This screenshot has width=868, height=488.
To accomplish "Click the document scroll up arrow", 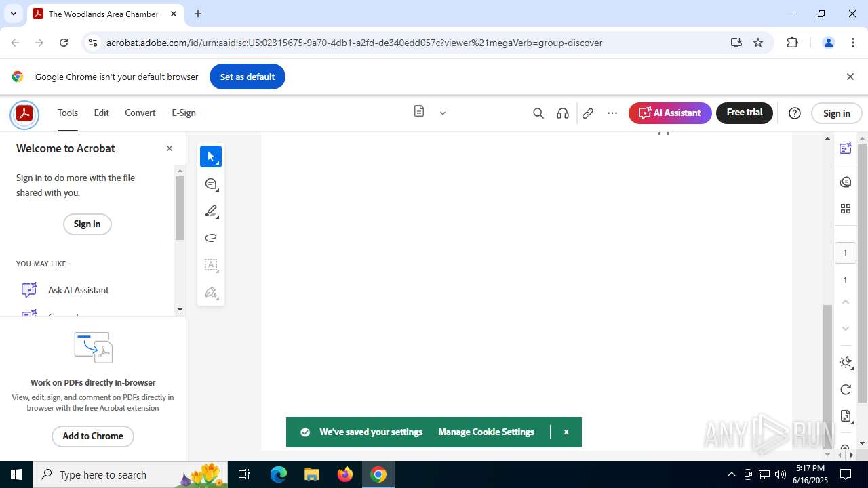I will point(827,138).
